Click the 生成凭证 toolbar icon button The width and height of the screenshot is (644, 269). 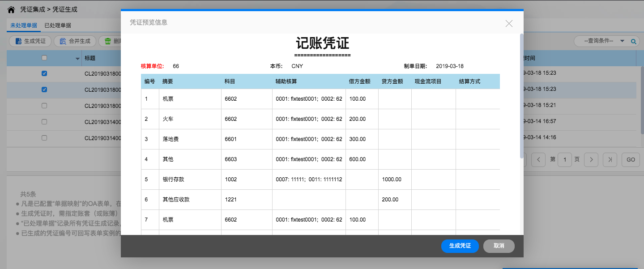[19, 41]
